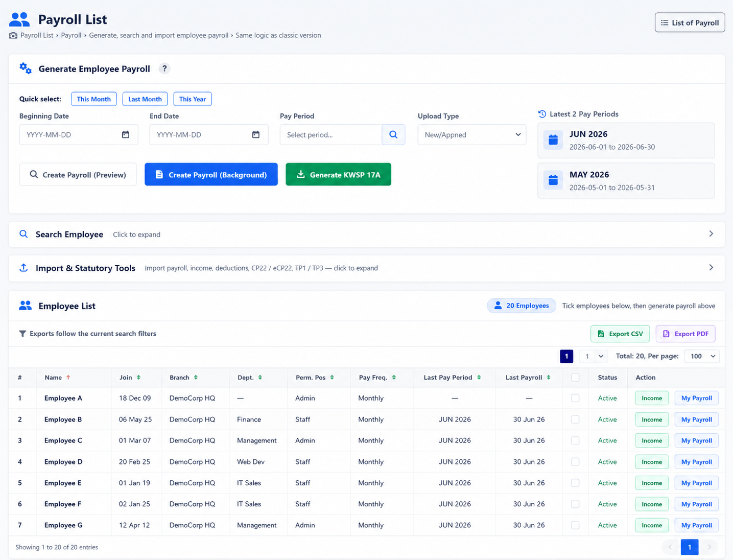Select the This Month quick option
Screen dimensions: 733x560
(94, 99)
